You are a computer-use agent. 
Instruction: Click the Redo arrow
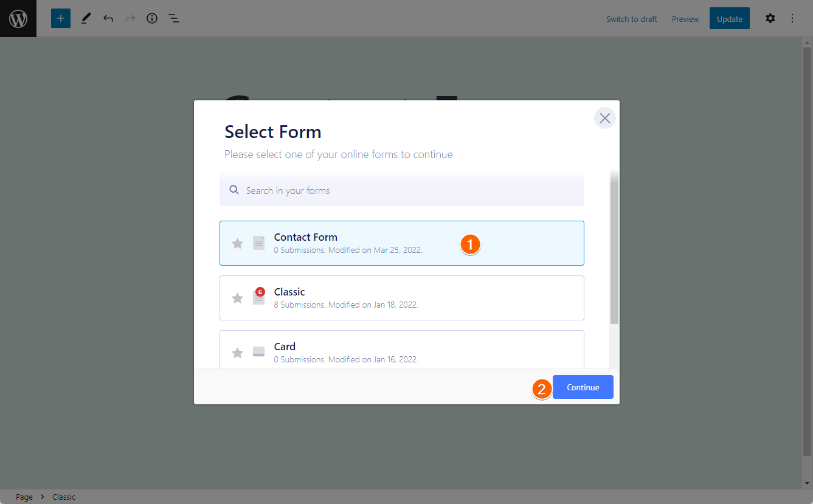pos(130,18)
